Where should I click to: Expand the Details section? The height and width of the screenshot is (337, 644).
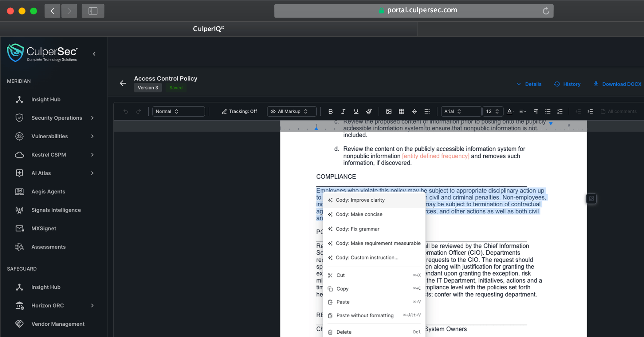pyautogui.click(x=529, y=84)
